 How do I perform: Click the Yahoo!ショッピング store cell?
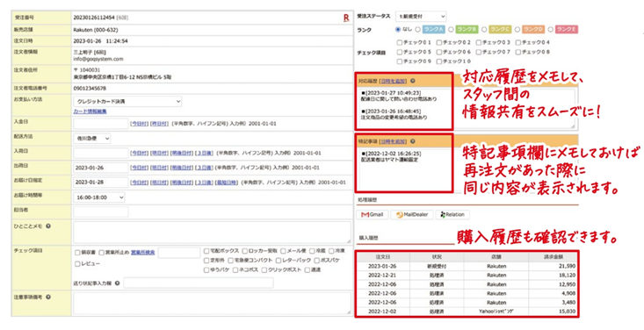[x=496, y=312]
